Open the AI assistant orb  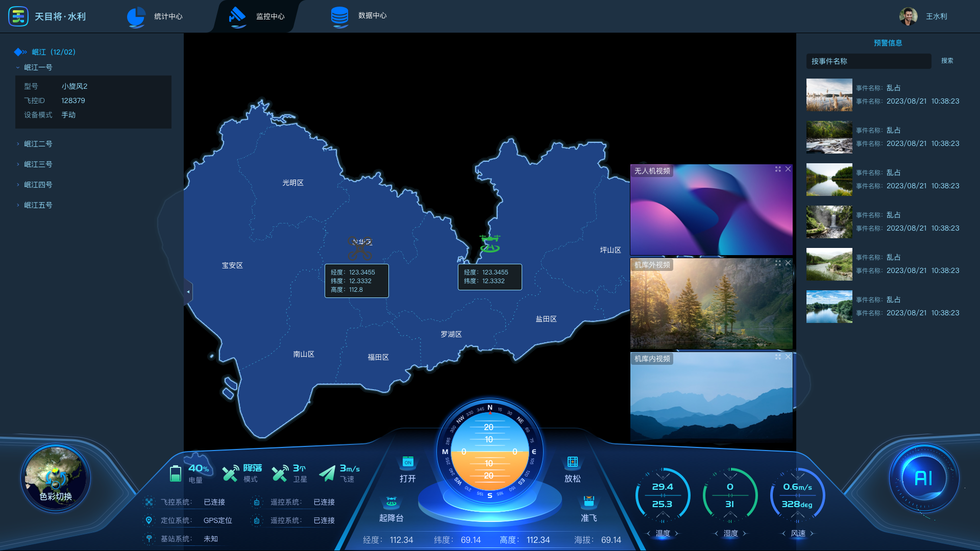923,478
